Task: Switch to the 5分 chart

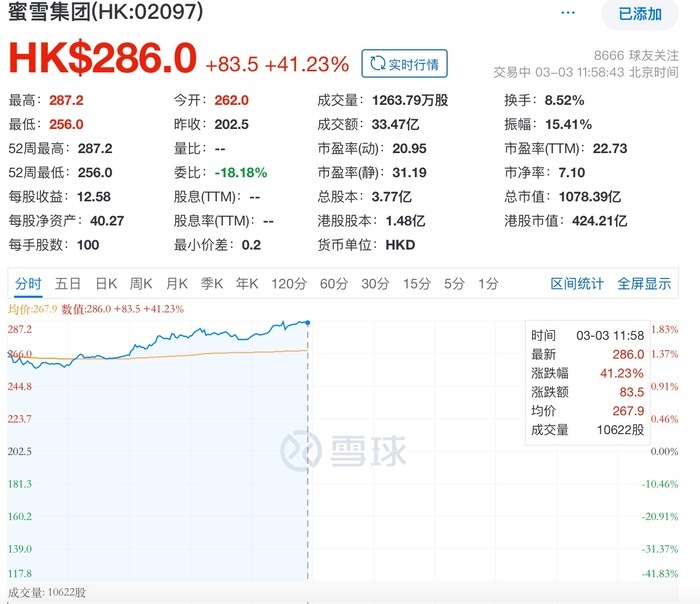Action: (454, 283)
